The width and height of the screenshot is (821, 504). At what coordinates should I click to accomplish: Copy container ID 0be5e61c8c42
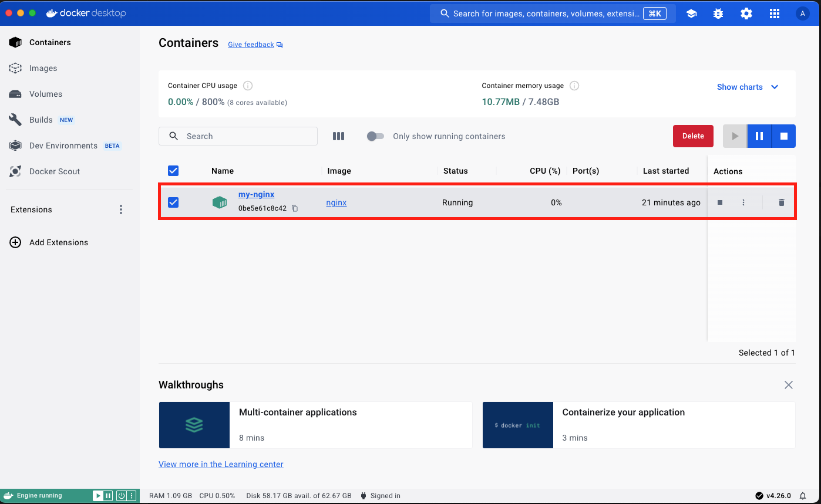coord(295,208)
